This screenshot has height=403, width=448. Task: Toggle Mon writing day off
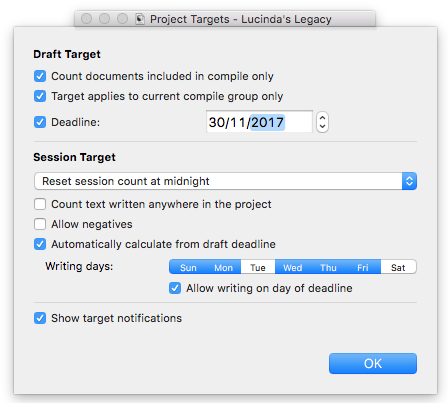(223, 267)
